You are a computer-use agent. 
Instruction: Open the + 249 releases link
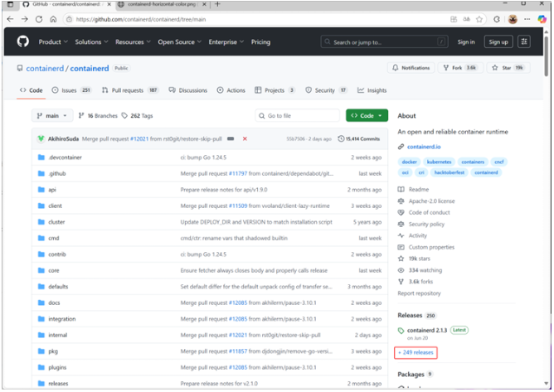[x=415, y=352]
